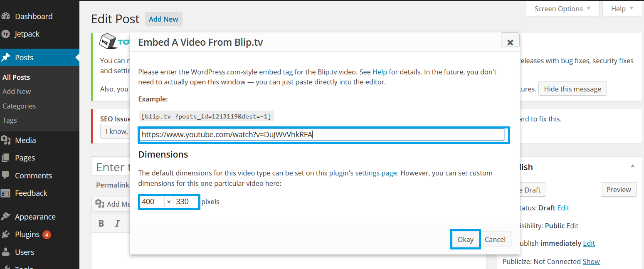The height and width of the screenshot is (269, 644).
Task: Expand the Screen Options panel
Action: 563,9
